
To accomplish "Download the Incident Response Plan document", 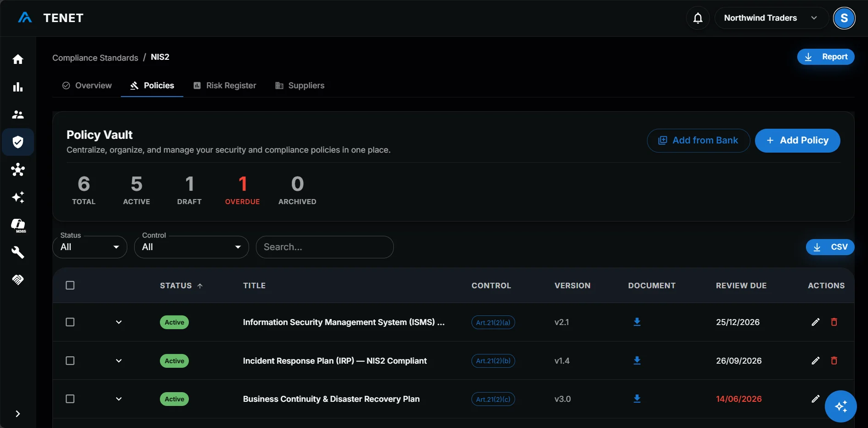I will click(637, 360).
